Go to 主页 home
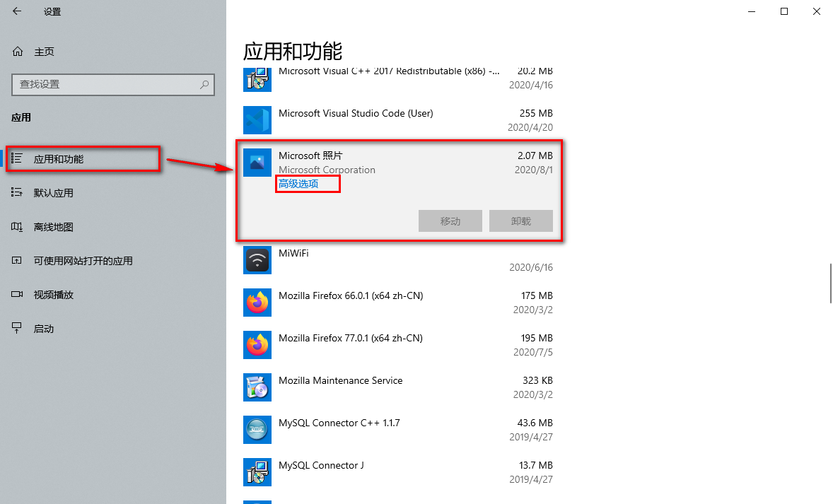 tap(44, 52)
